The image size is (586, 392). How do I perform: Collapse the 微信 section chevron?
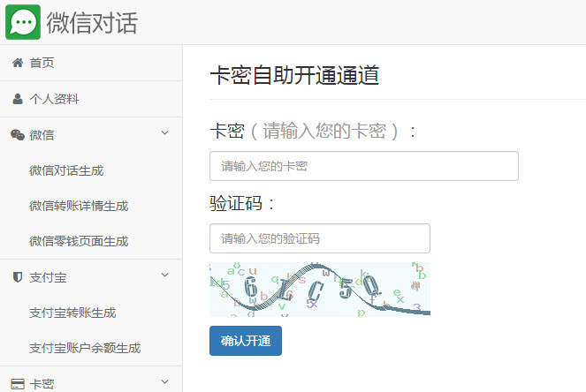click(164, 134)
